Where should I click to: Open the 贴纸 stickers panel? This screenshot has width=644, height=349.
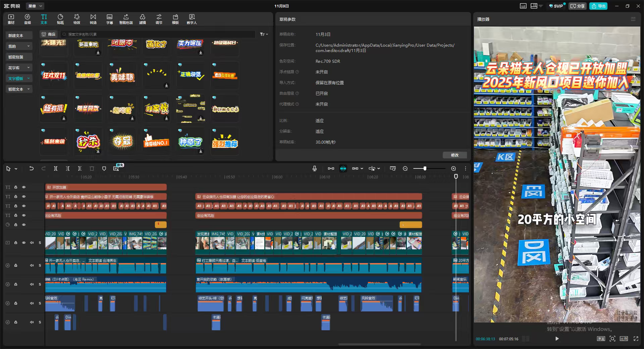[x=60, y=19]
